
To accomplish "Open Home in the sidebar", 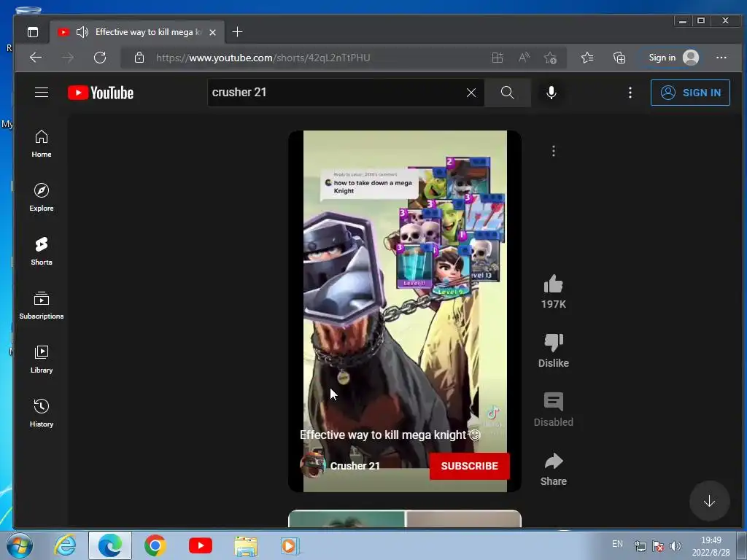I will (42, 144).
